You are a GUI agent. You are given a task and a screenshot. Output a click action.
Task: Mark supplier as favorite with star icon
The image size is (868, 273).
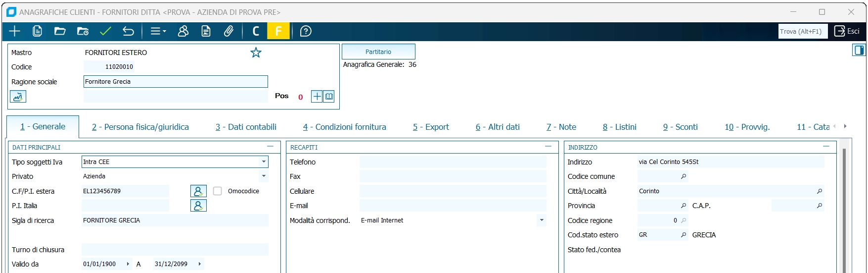tap(256, 53)
